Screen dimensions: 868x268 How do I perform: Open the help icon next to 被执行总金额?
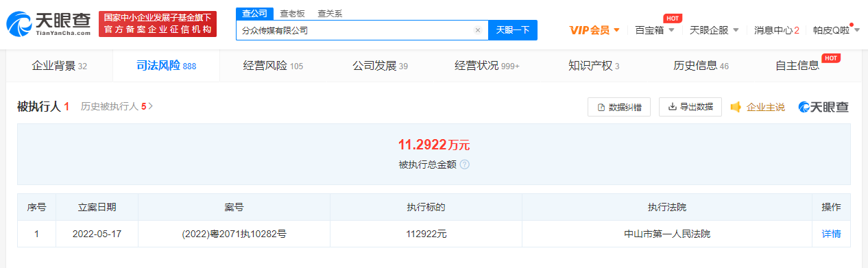(465, 165)
